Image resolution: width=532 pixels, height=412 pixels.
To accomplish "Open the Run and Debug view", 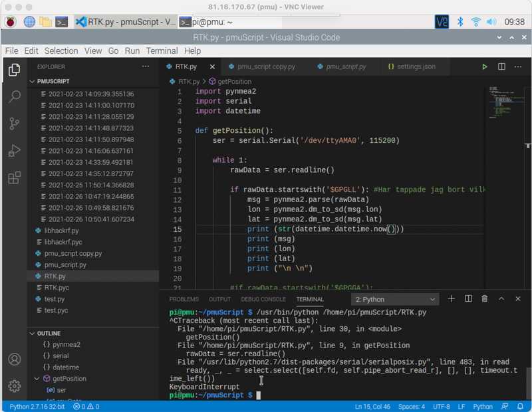I will click(x=14, y=151).
